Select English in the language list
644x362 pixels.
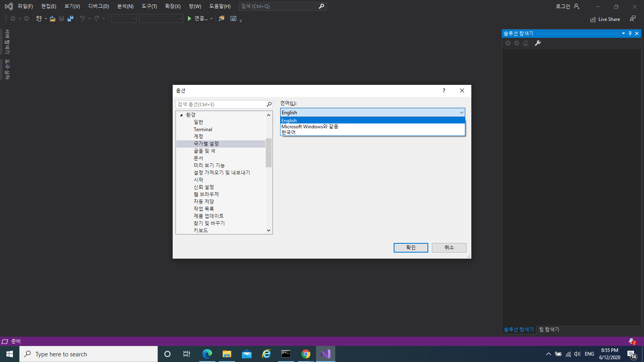[373, 120]
